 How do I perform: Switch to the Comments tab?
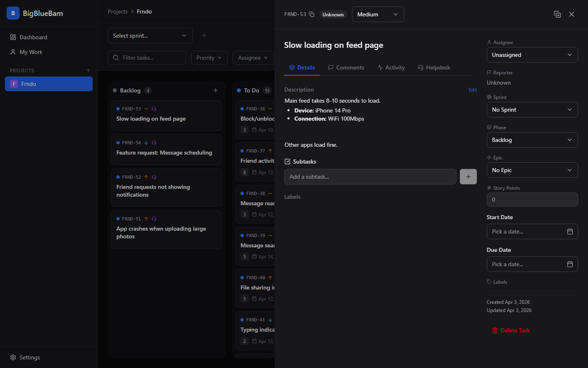tap(346, 67)
